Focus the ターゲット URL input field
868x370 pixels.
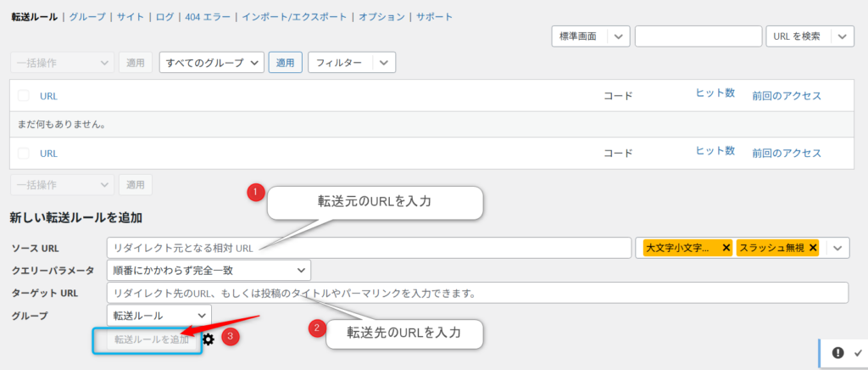click(477, 293)
